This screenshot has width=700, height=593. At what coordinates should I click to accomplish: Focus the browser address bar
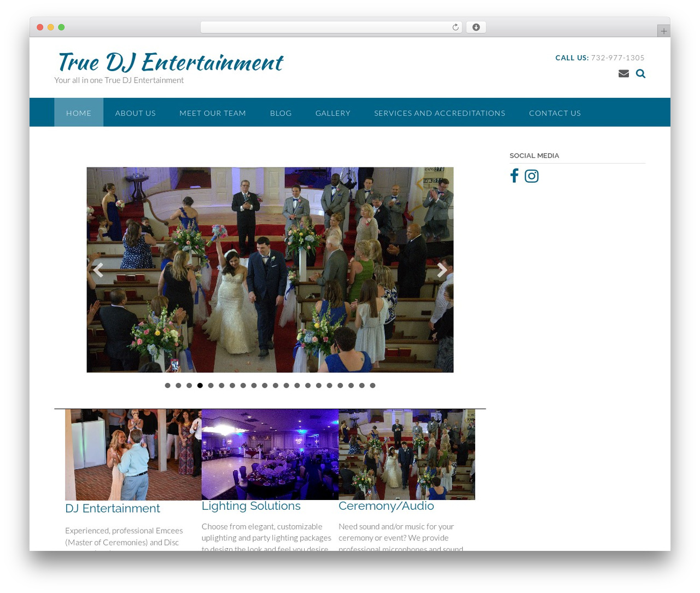[x=331, y=27]
